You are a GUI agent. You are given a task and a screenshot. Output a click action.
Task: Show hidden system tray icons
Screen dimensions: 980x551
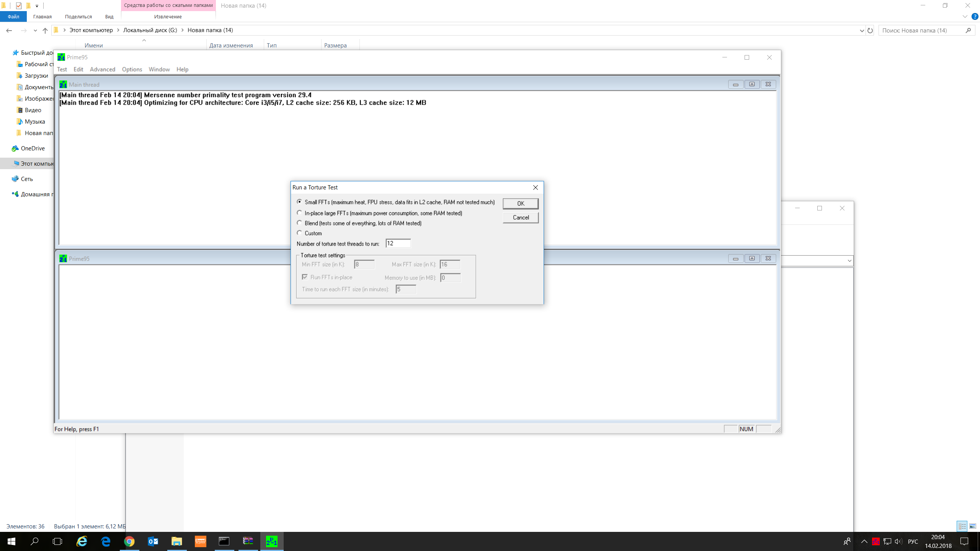[x=864, y=541]
